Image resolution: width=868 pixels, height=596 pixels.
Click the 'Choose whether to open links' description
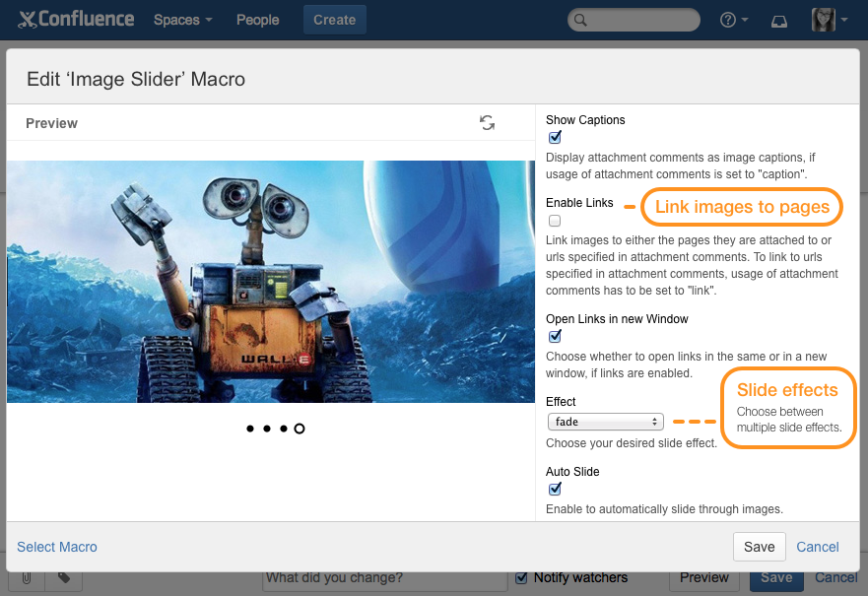(687, 364)
